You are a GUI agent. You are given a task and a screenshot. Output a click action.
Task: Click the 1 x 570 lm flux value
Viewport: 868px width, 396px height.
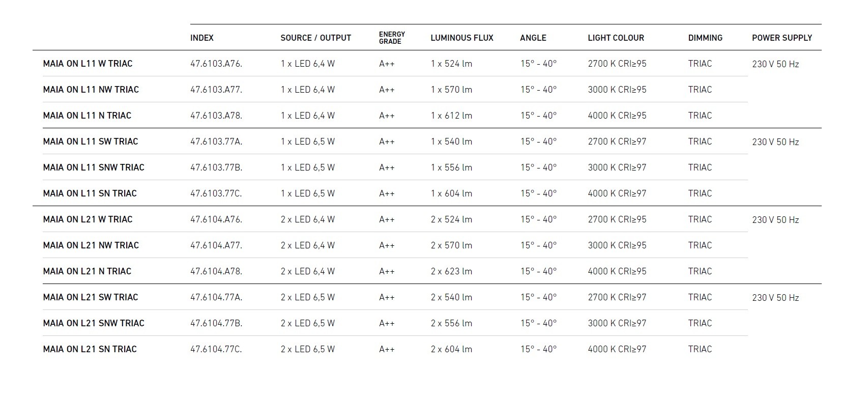(451, 90)
